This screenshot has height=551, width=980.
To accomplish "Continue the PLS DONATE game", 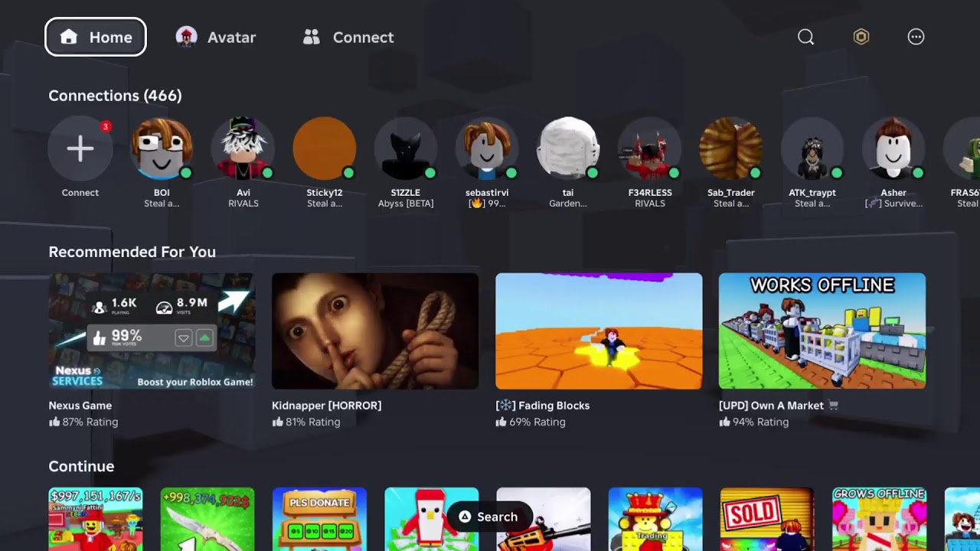I will coord(319,519).
